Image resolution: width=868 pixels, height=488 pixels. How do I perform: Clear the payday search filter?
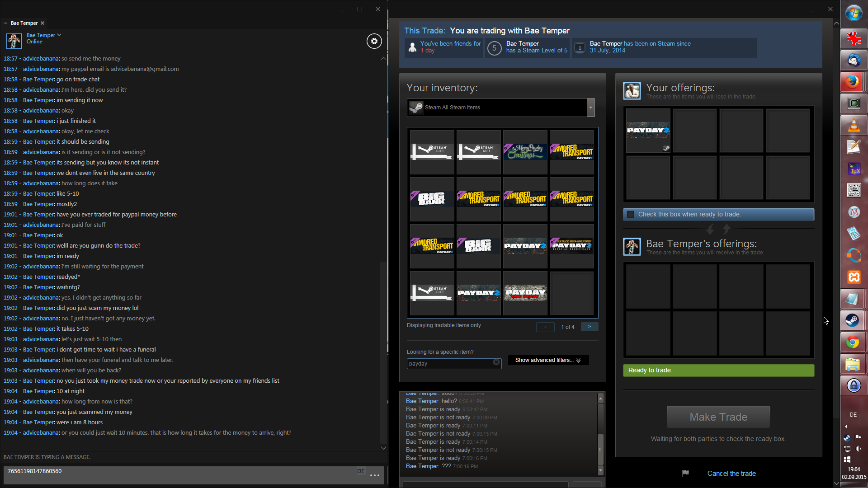pos(496,362)
